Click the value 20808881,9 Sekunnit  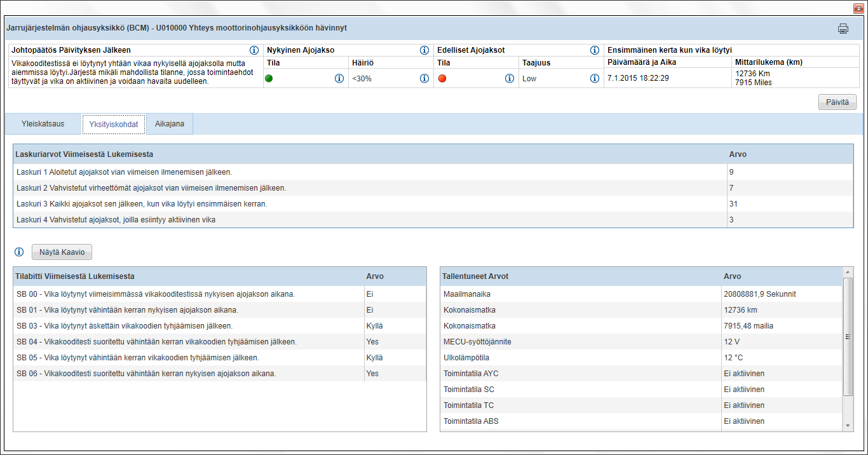760,294
